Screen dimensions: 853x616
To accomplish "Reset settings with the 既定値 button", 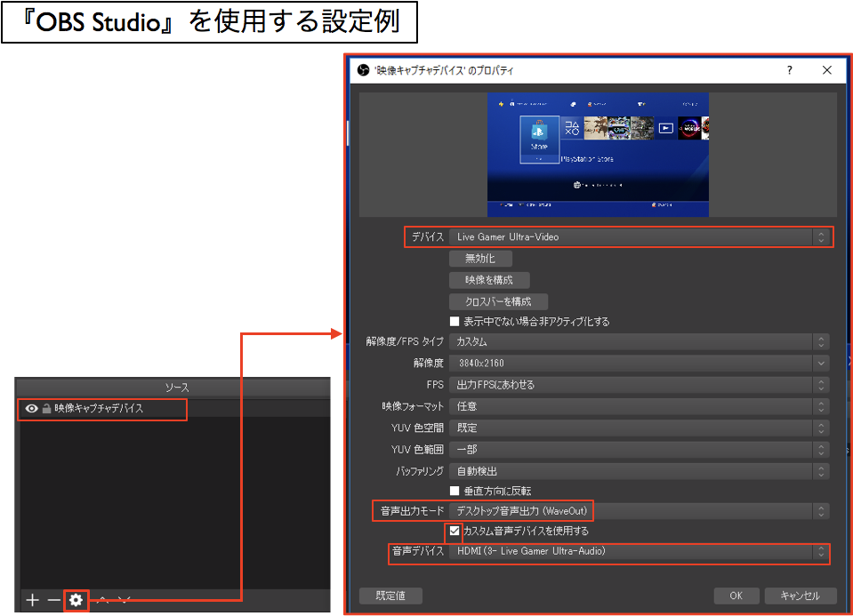I will click(390, 596).
